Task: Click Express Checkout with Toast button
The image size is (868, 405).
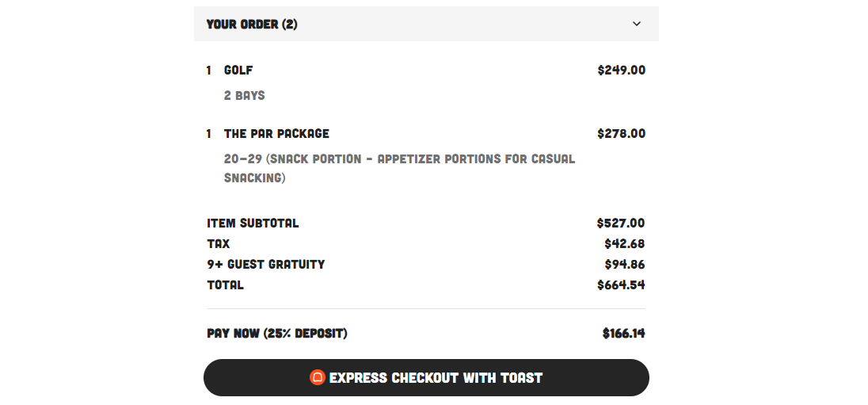Action: [x=426, y=377]
